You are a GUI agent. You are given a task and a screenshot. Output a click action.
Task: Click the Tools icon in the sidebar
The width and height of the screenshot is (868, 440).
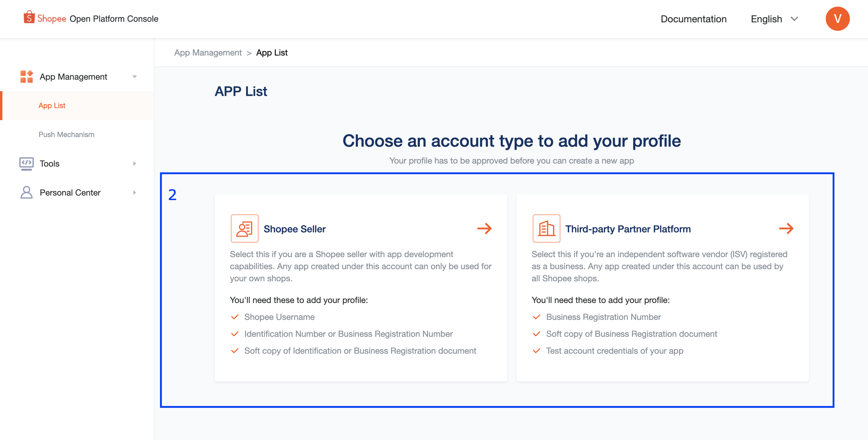click(27, 163)
